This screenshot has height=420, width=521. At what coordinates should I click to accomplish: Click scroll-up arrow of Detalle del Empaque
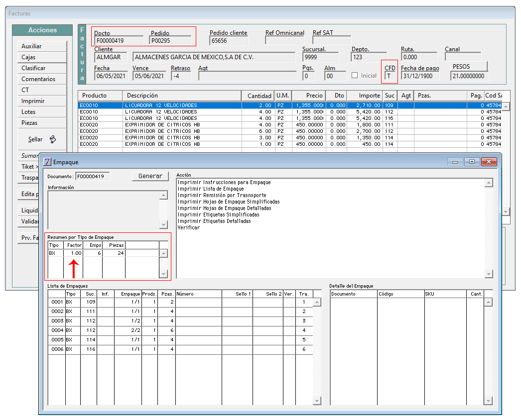click(x=489, y=302)
